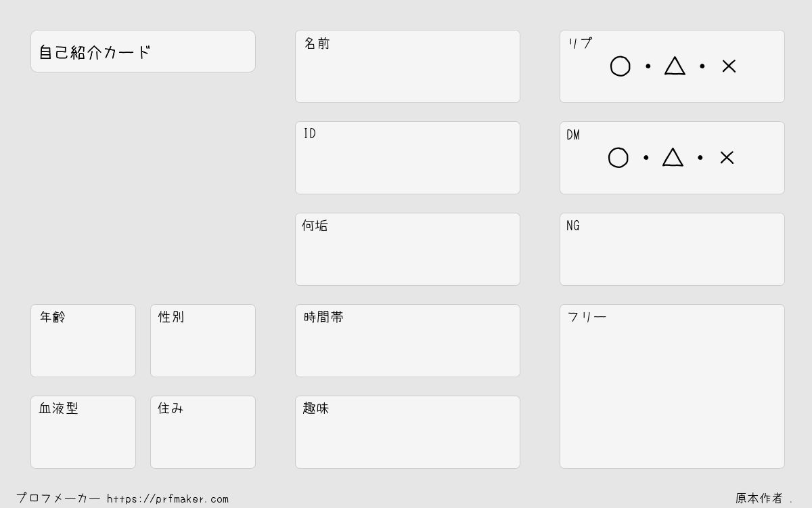Select the cross symbol in リプ row

pos(729,66)
